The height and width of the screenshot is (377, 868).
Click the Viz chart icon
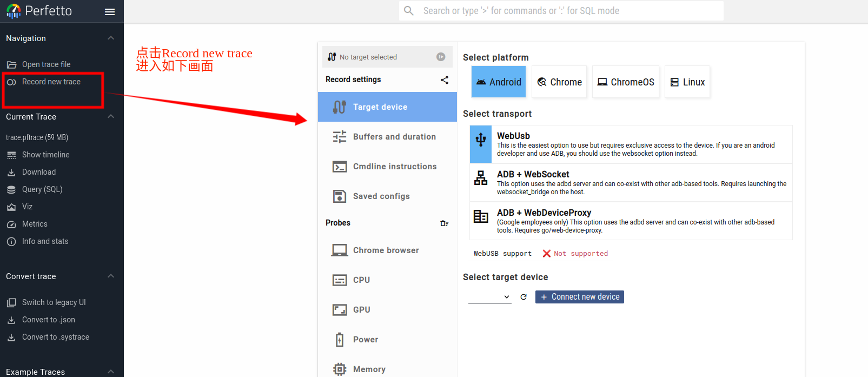[x=11, y=207]
